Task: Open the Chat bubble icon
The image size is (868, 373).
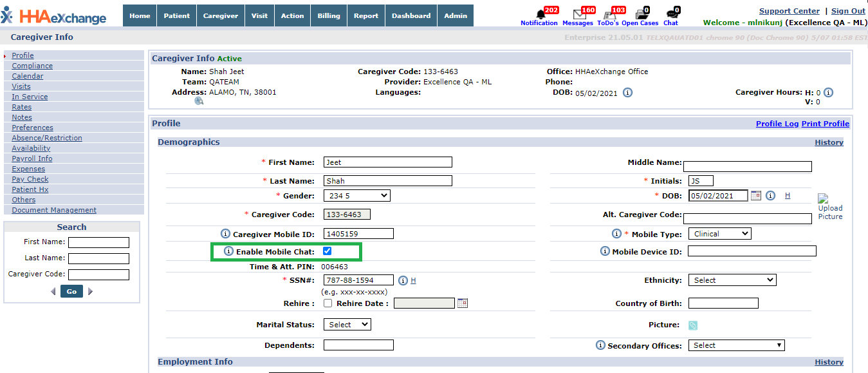Action: click(671, 14)
